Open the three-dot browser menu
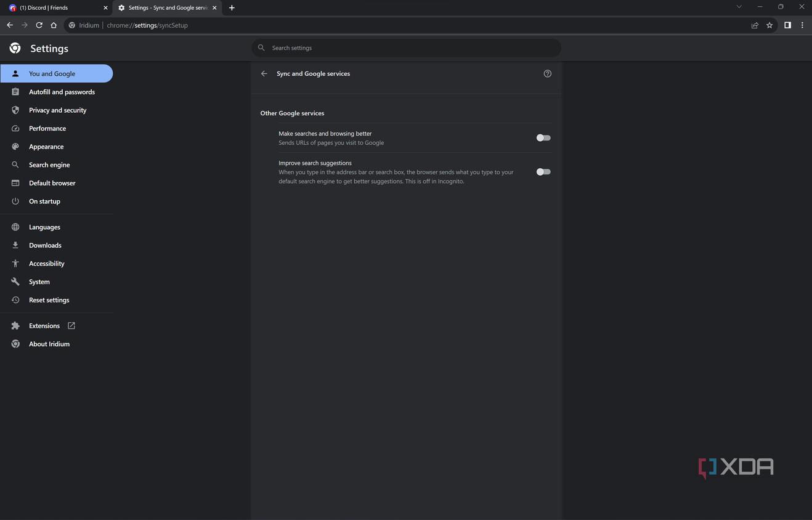The height and width of the screenshot is (520, 812). coord(802,25)
